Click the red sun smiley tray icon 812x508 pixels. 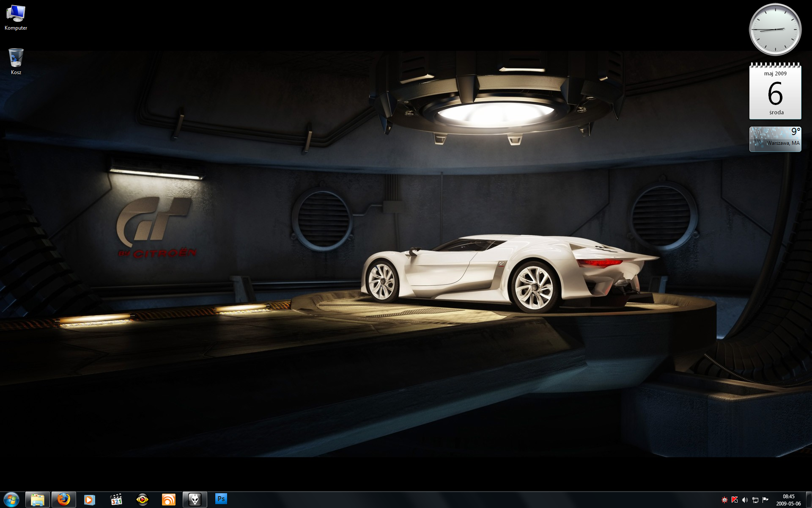(x=724, y=500)
